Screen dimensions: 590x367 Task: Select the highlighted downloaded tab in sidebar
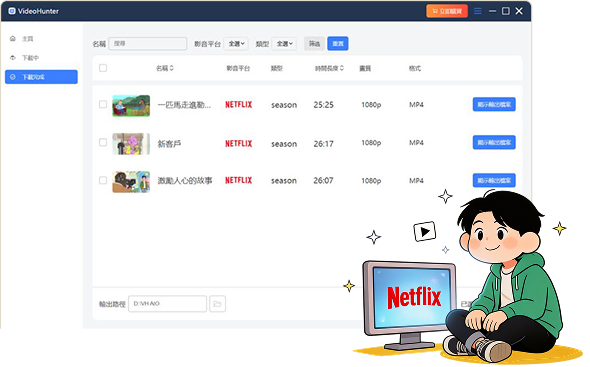coord(41,77)
